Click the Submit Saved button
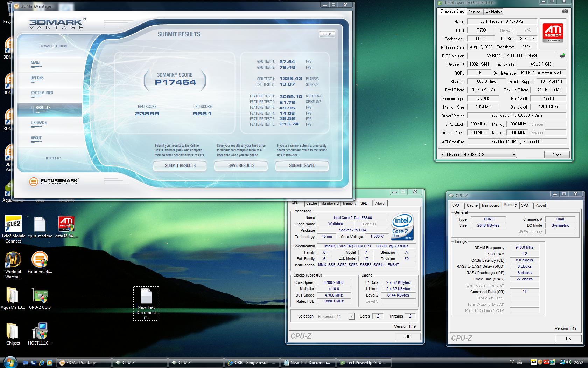Screen dimensions: 588x368 302,166
